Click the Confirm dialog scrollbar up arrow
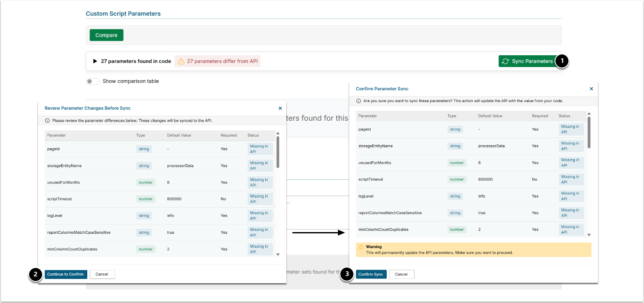 [x=589, y=114]
